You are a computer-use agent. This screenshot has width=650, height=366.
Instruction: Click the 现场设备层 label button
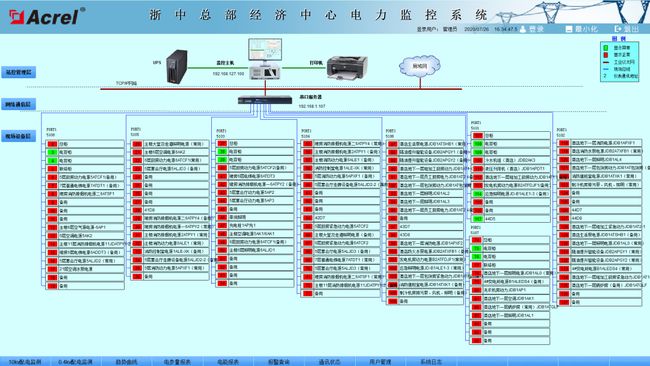pos(19,136)
